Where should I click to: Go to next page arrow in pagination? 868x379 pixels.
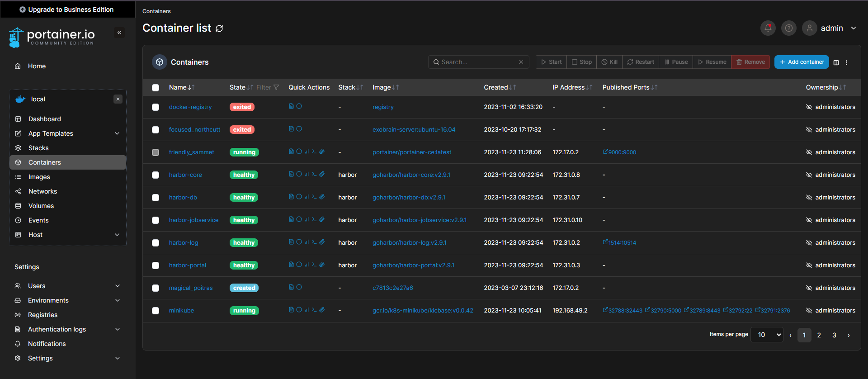point(849,335)
